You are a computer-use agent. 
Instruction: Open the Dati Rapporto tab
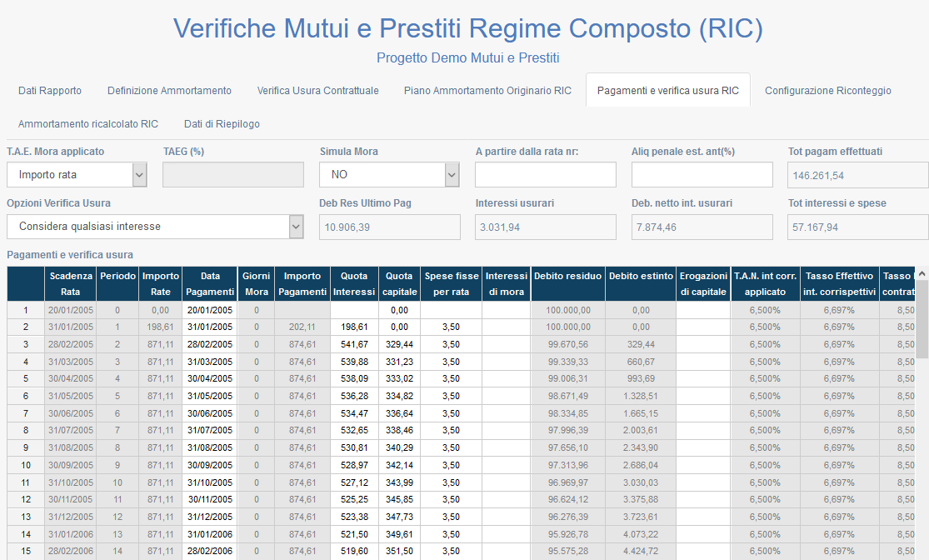click(x=50, y=91)
